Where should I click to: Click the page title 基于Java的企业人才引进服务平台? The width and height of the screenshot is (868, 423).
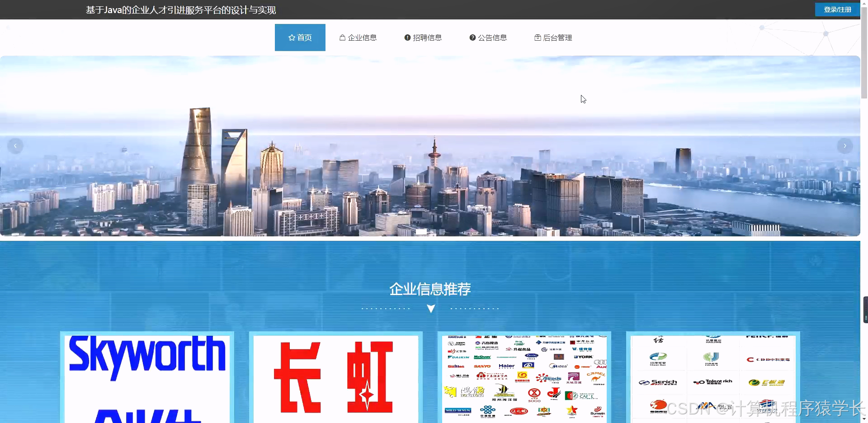(180, 9)
